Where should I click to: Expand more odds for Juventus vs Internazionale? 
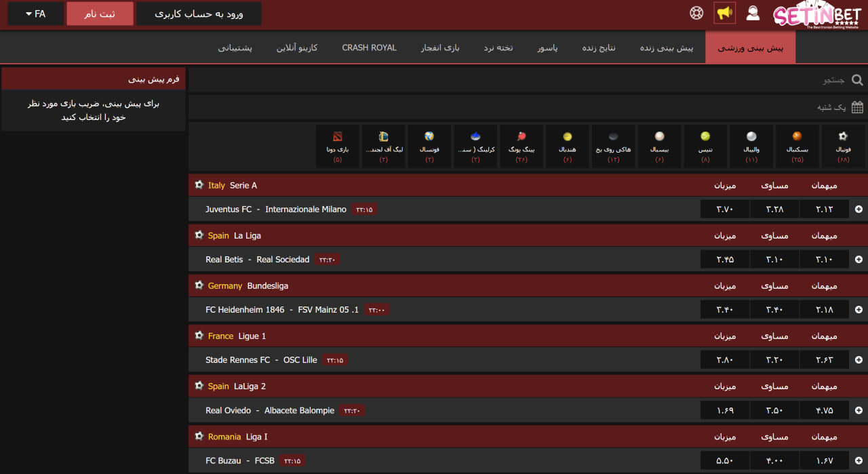pyautogui.click(x=859, y=209)
